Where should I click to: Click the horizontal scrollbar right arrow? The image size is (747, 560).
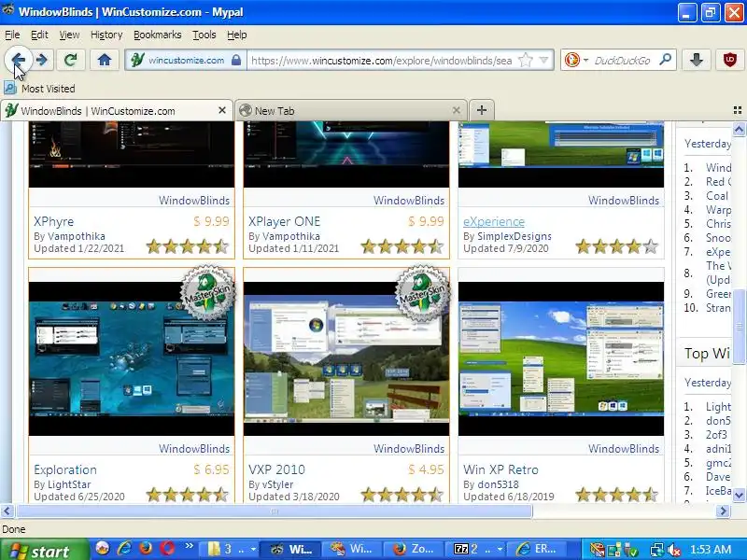tap(723, 511)
